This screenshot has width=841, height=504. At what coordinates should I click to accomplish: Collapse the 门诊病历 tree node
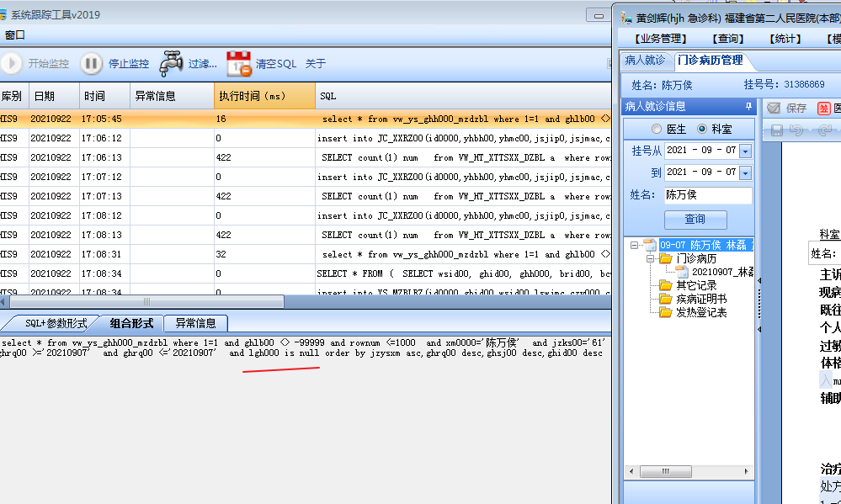click(650, 258)
